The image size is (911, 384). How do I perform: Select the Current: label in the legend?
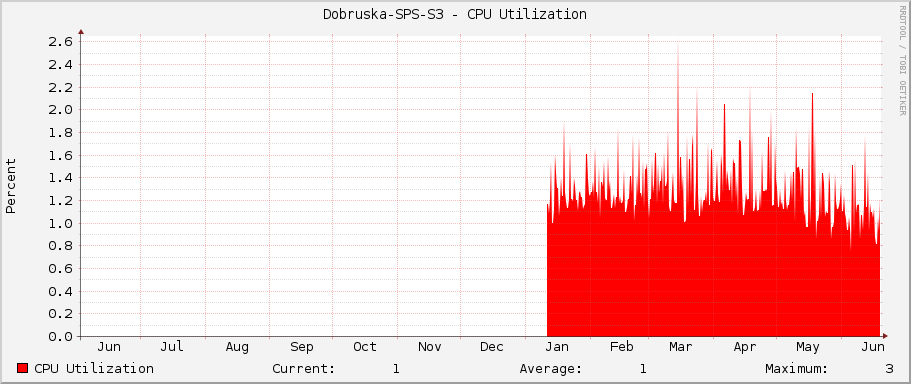(x=304, y=368)
